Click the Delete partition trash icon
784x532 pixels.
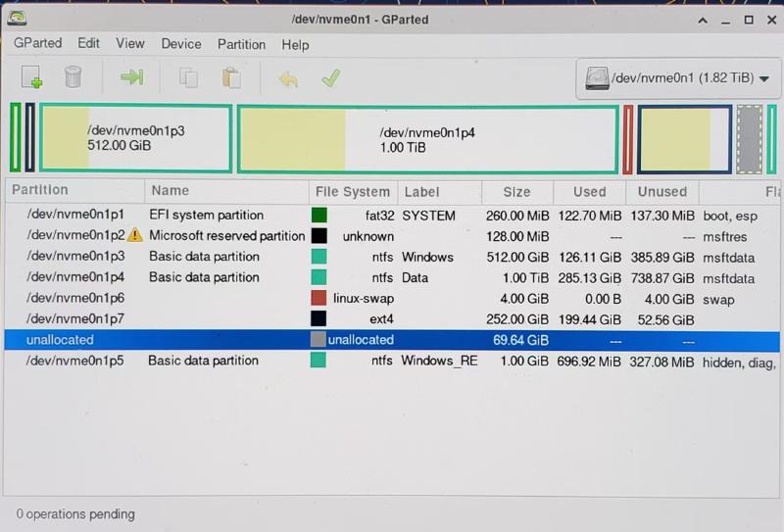[73, 77]
